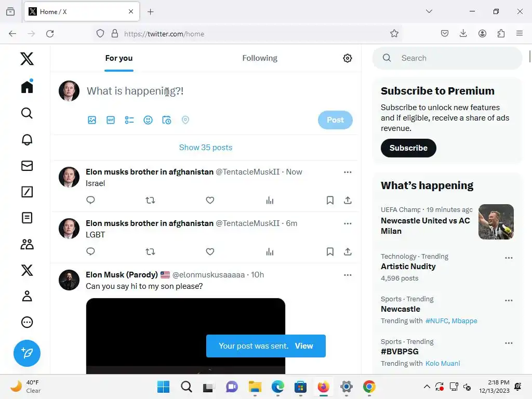
Task: Bookmark this page with the star icon
Action: (394, 33)
